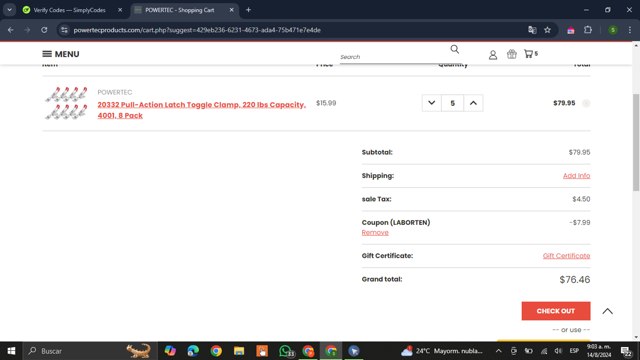Decrease clamp quantity with down arrow
The height and width of the screenshot is (360, 640).
click(x=431, y=103)
